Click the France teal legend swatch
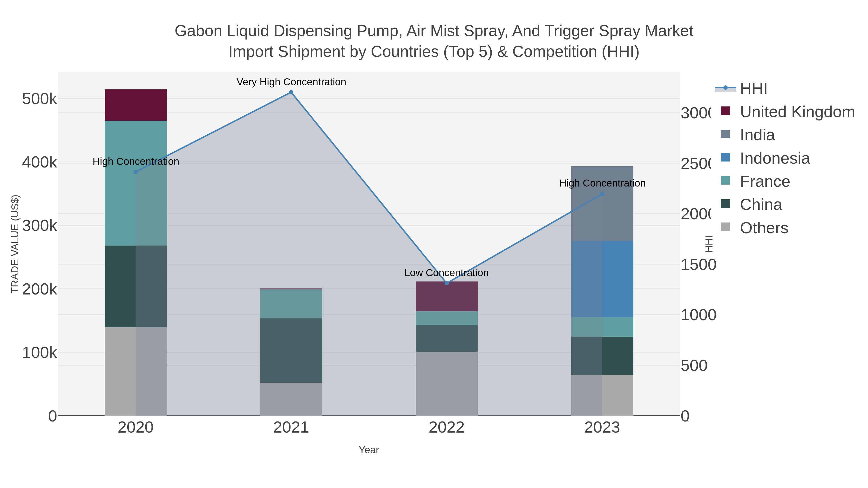This screenshot has height=488, width=868. (726, 180)
